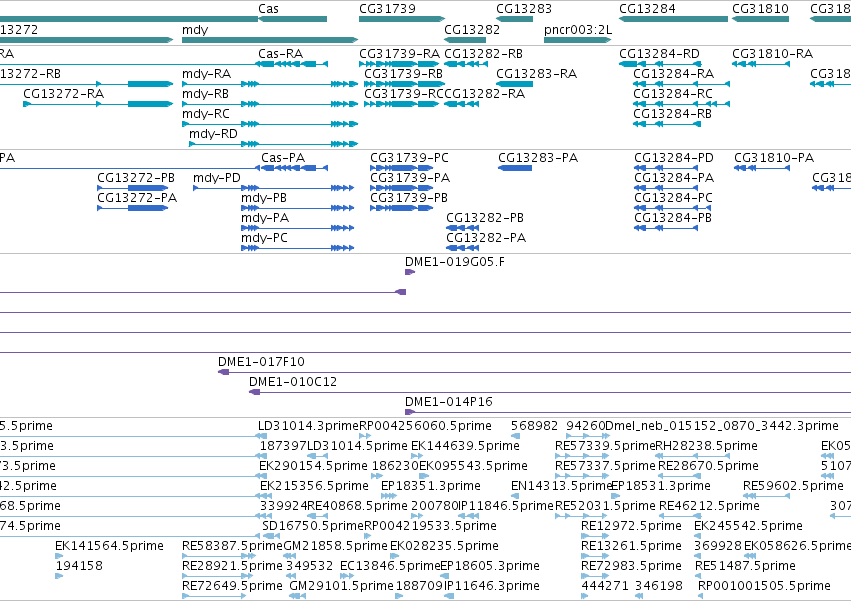Select the CG13282-PB protein

[462, 229]
